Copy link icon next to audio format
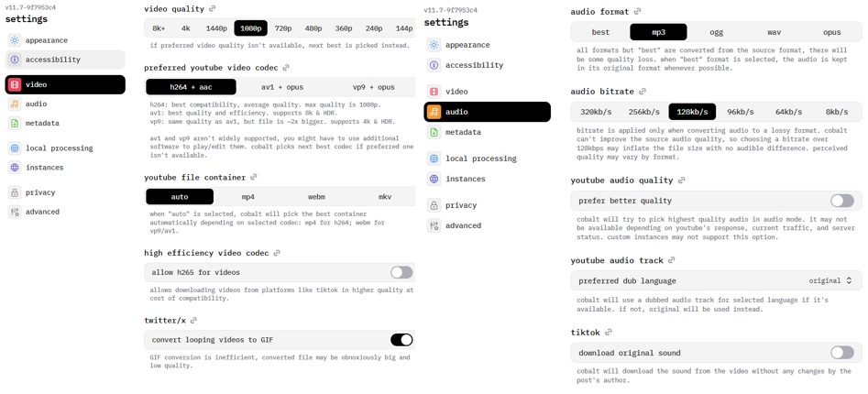 pyautogui.click(x=637, y=11)
